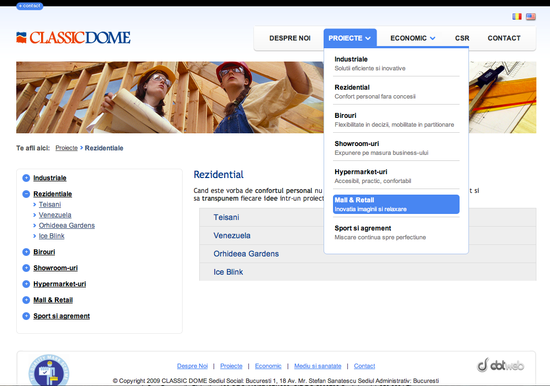This screenshot has height=386, width=550.
Task: Follow the footer Economic link
Action: (268, 366)
